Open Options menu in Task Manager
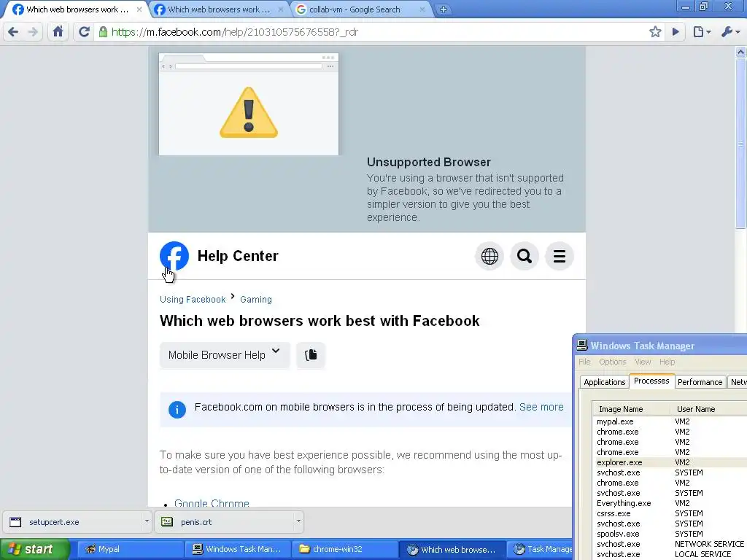The height and width of the screenshot is (560, 747). tap(612, 362)
